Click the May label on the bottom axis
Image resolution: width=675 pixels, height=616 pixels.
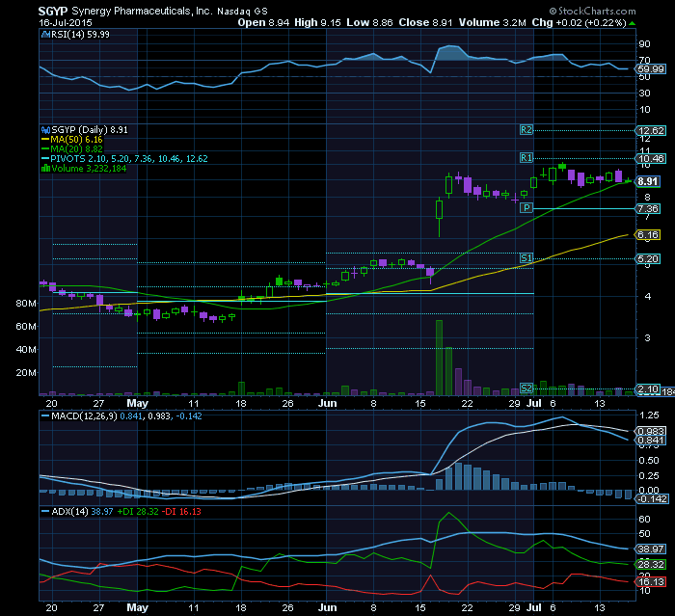point(137,608)
